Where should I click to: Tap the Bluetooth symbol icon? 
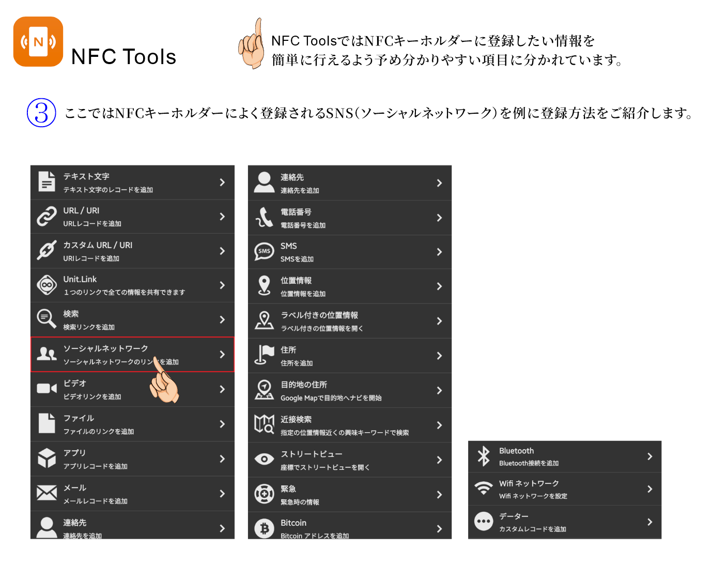coord(484,456)
